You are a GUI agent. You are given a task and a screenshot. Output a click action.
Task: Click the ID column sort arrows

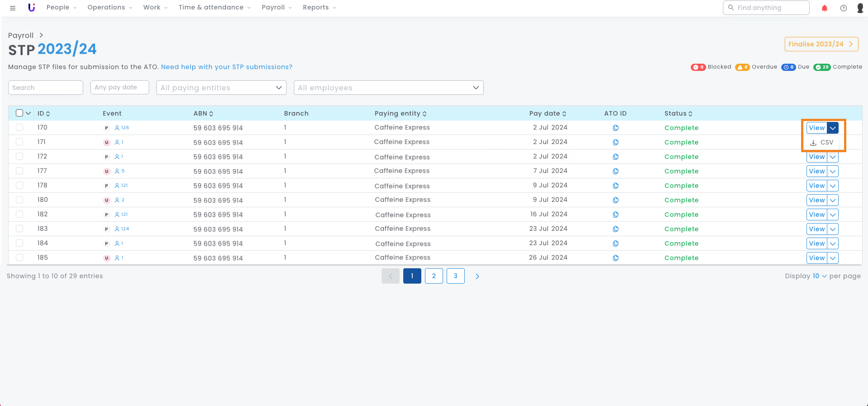click(48, 114)
